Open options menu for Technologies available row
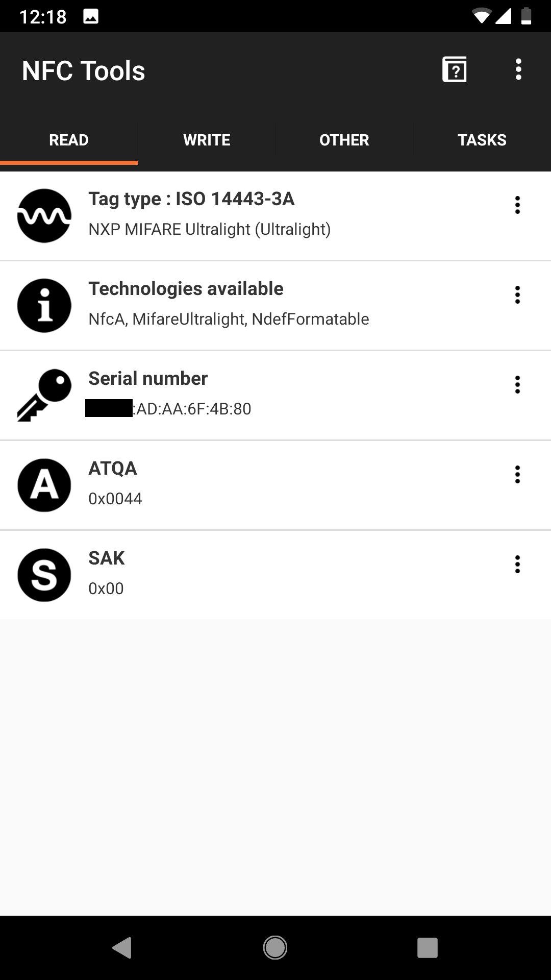The height and width of the screenshot is (980, 551). coord(517,295)
